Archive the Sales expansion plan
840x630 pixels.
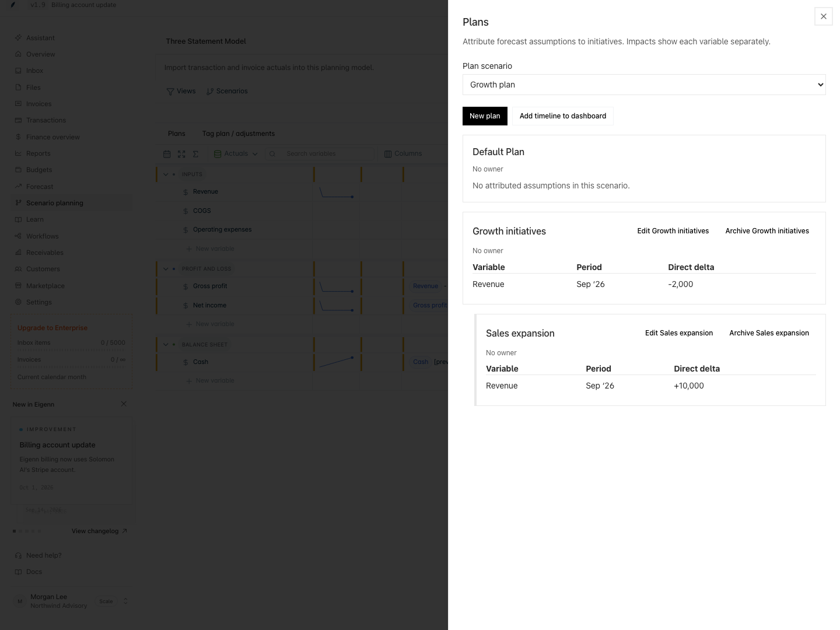769,333
